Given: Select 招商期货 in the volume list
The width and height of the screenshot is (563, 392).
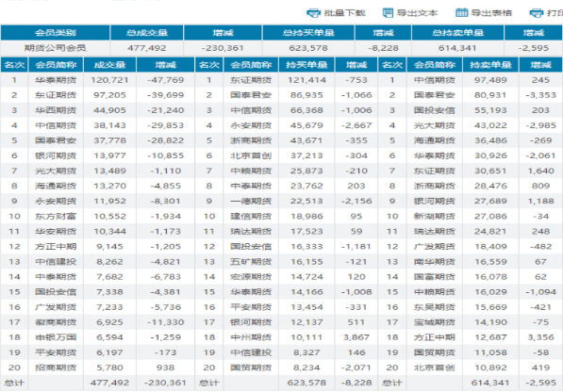Looking at the screenshot, I should pyautogui.click(x=56, y=367).
